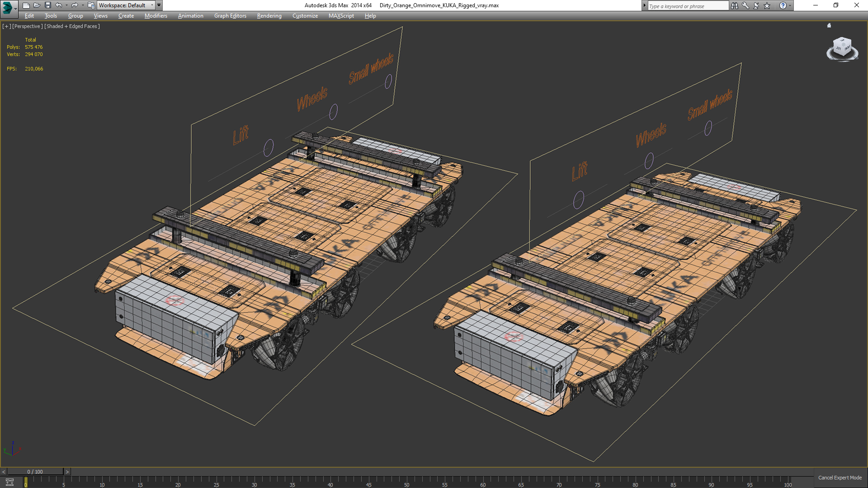Screen dimensions: 868x488
Task: Click right rig's Lift slider circle
Action: click(x=579, y=200)
